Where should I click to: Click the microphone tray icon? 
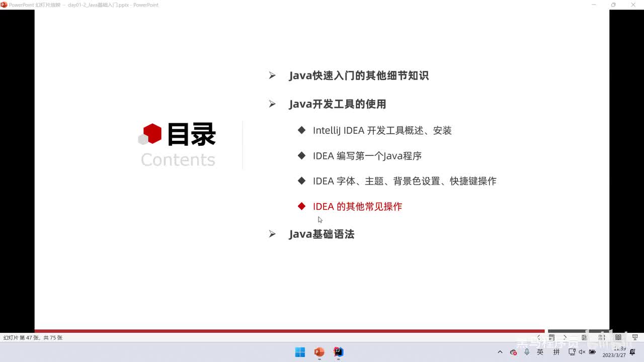pyautogui.click(x=527, y=352)
